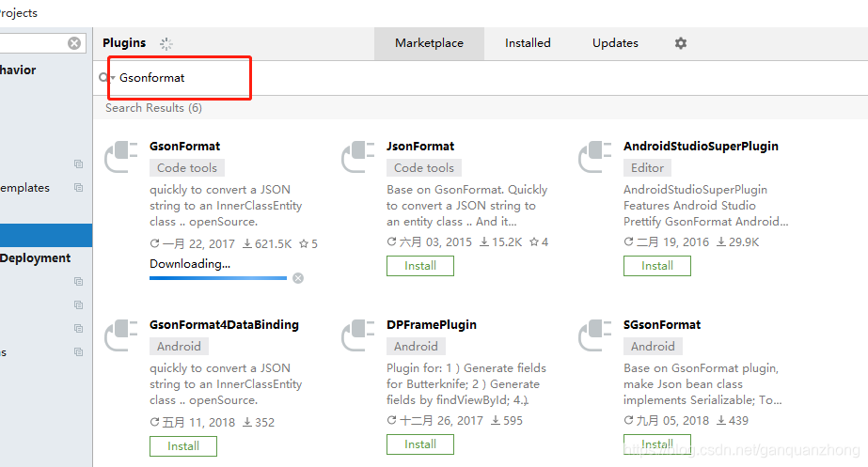
Task: Install the GsonFormat4DataBinding plugin
Action: click(183, 446)
